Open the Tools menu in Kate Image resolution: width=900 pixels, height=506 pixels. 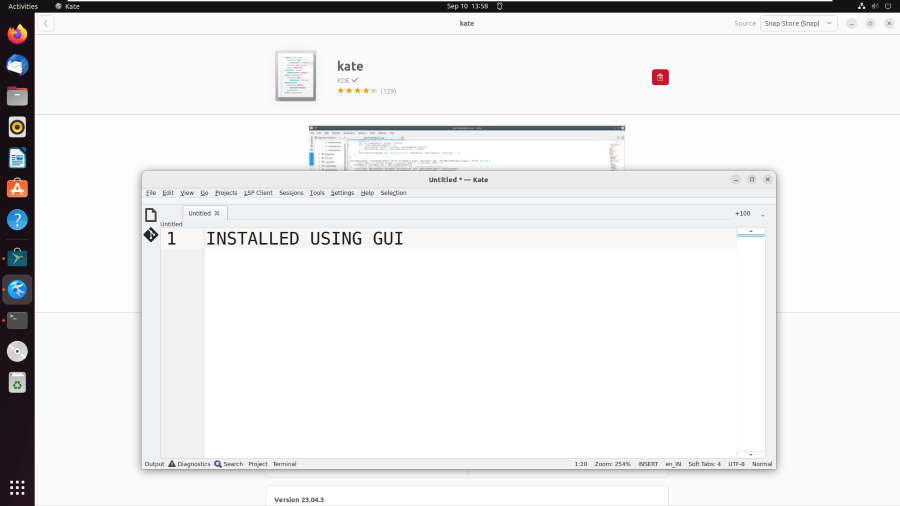point(317,193)
